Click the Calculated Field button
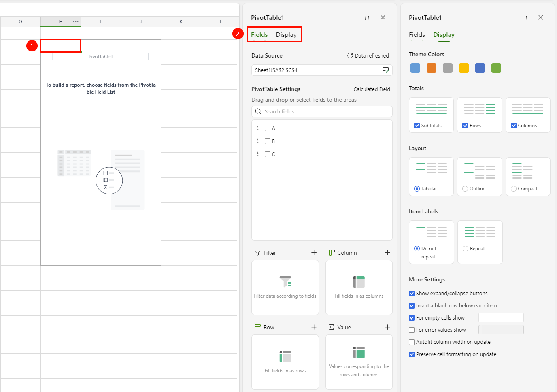 point(368,89)
